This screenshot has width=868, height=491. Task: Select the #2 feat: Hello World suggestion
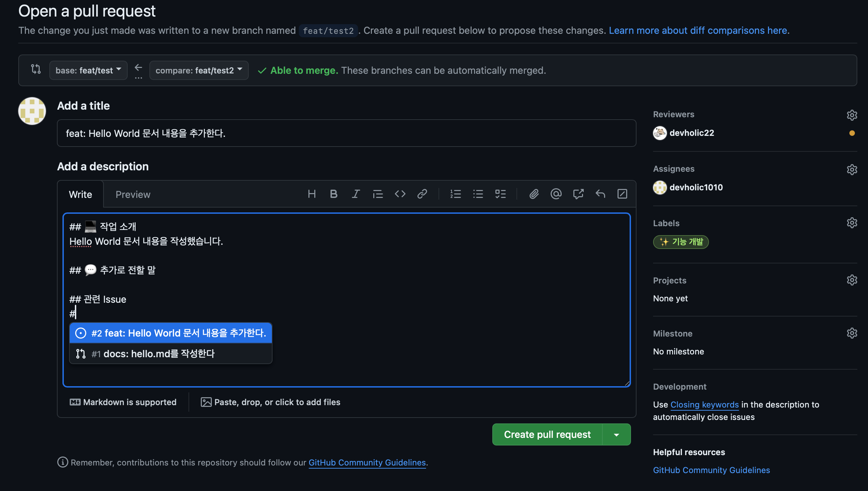point(171,333)
